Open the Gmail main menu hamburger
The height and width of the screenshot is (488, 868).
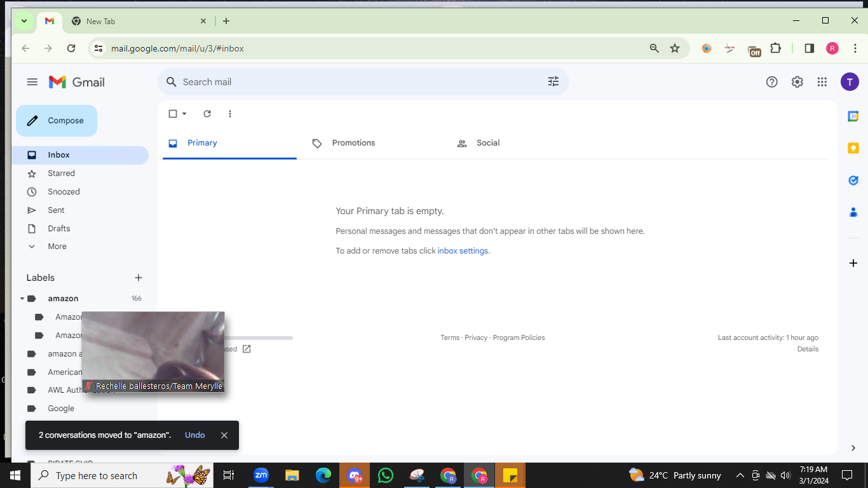click(x=32, y=82)
